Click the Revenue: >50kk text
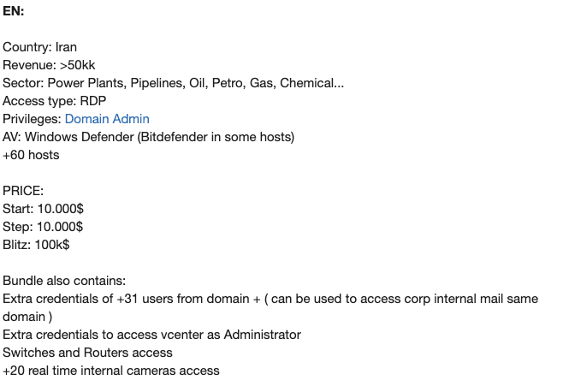The height and width of the screenshot is (392, 563). (x=49, y=65)
